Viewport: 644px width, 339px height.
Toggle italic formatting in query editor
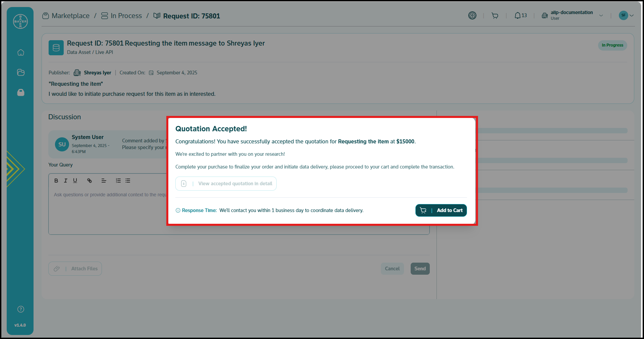pyautogui.click(x=66, y=181)
